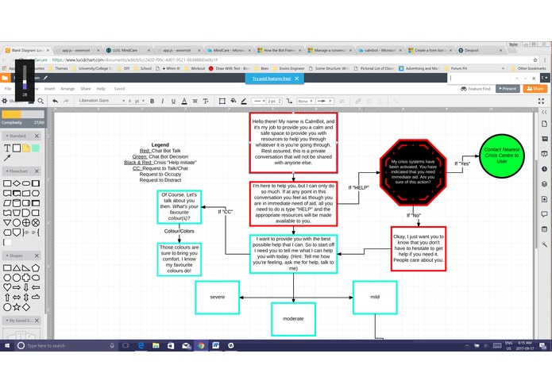This screenshot has height=392, width=552.
Task: Open text options T icon
Action: coord(206,102)
